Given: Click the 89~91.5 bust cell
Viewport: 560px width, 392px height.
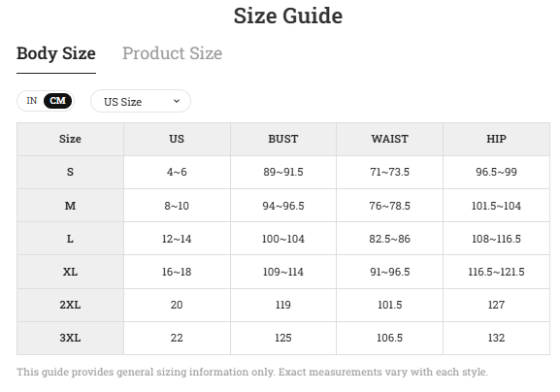Looking at the screenshot, I should 283,172.
